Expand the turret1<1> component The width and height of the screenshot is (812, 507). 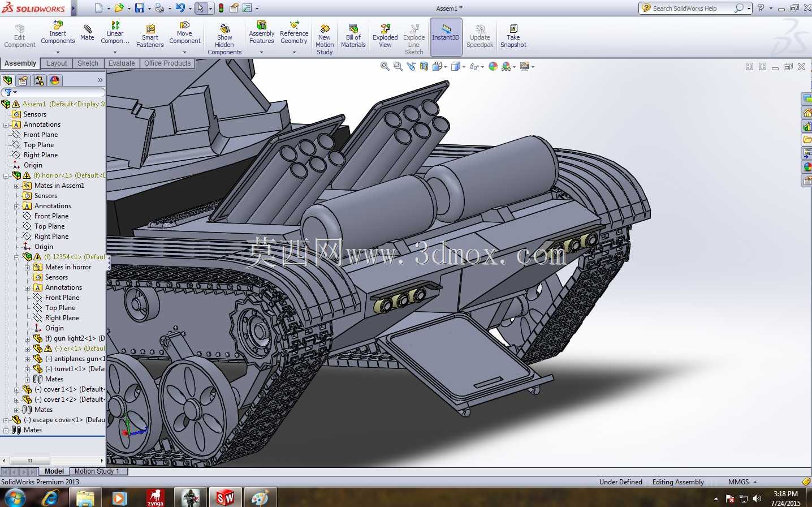click(27, 369)
